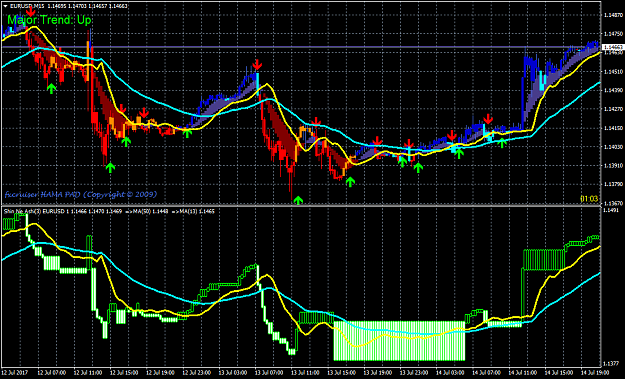Click the '12 Jul 15:00' time axis label
The width and height of the screenshot is (625, 379).
[124, 373]
